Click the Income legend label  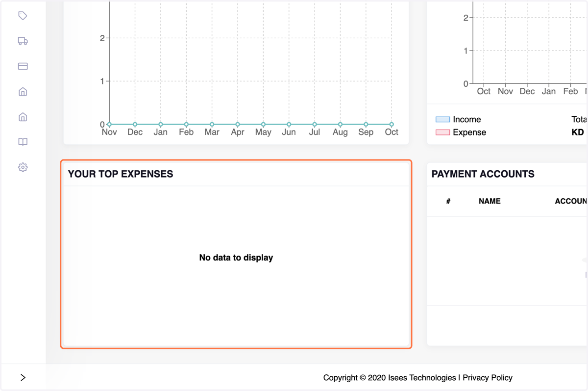466,119
